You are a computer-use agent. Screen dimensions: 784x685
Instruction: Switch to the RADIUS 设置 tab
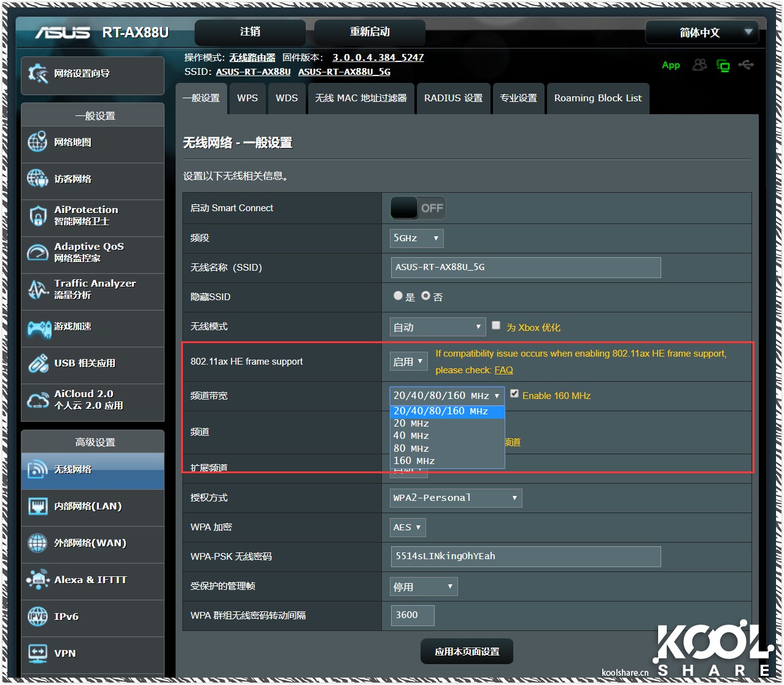click(x=454, y=98)
